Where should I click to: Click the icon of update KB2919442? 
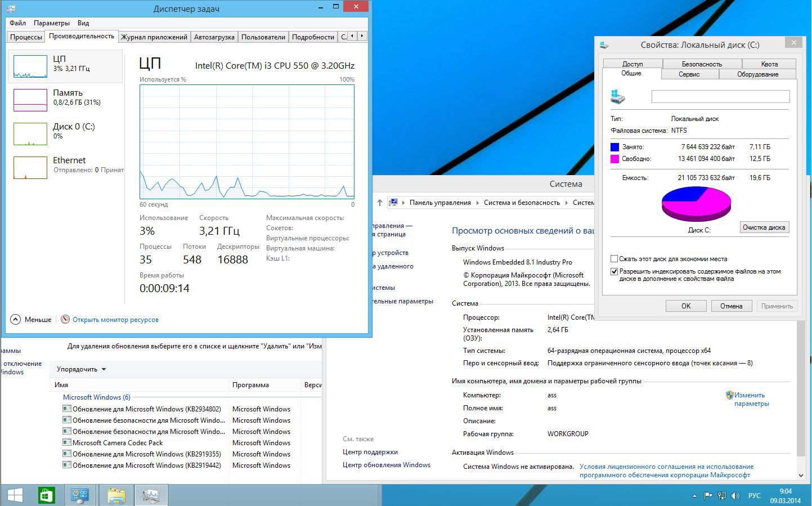67,465
